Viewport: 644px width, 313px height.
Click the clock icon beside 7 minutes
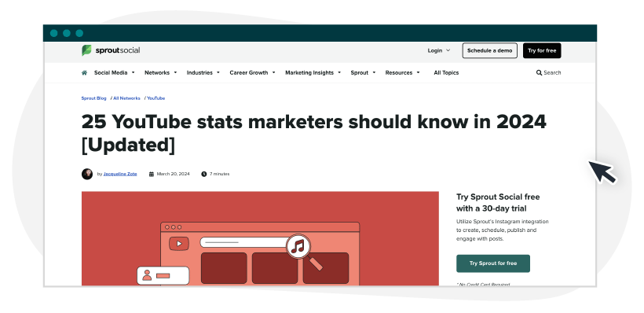(203, 174)
